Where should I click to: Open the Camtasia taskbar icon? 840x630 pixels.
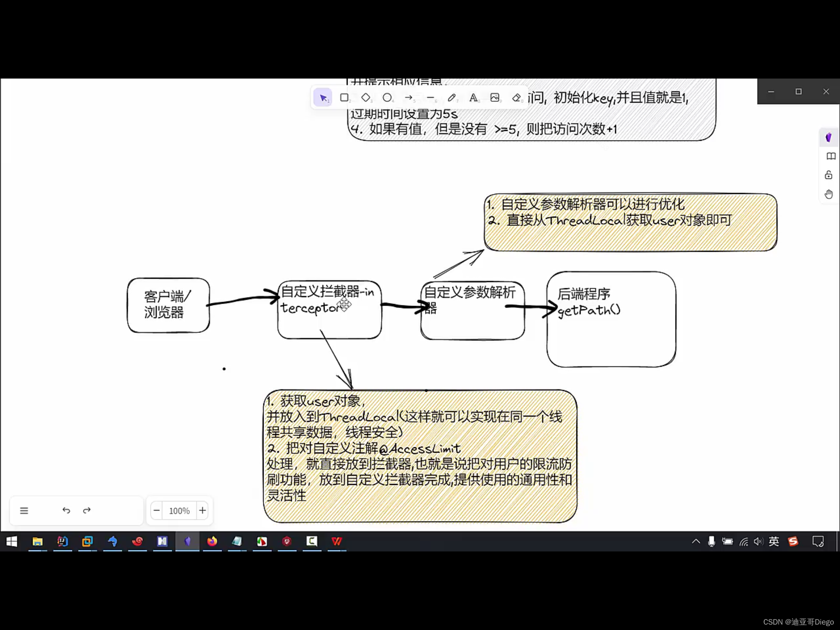(312, 541)
